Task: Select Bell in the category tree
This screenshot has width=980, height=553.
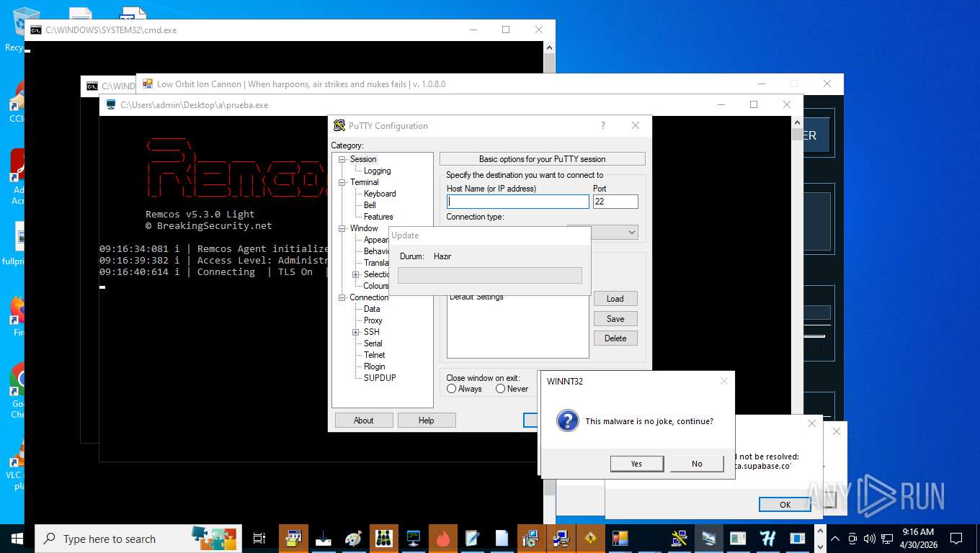Action: click(370, 205)
